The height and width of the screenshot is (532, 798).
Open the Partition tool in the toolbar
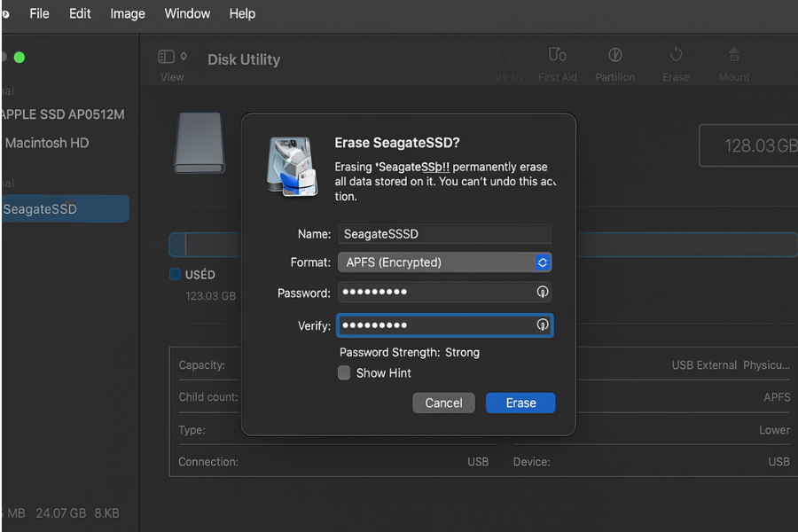coord(614,60)
